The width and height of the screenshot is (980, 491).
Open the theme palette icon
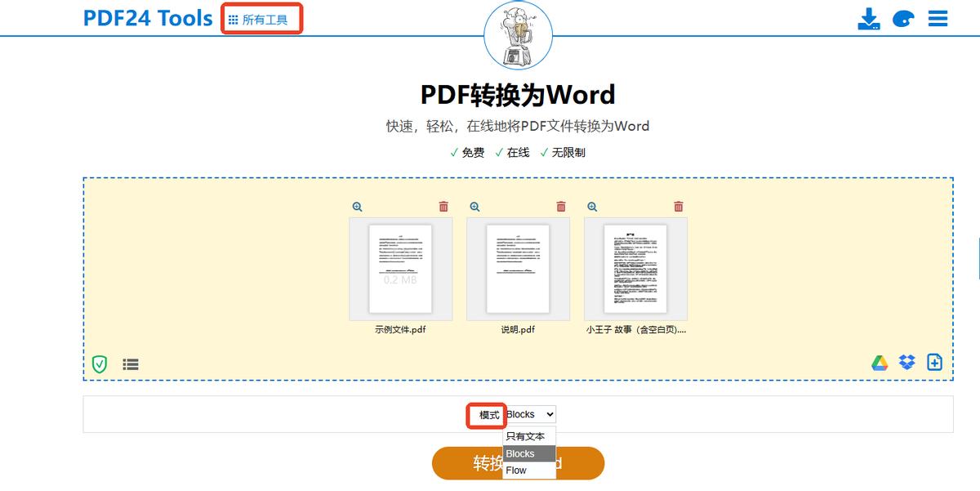(x=903, y=19)
